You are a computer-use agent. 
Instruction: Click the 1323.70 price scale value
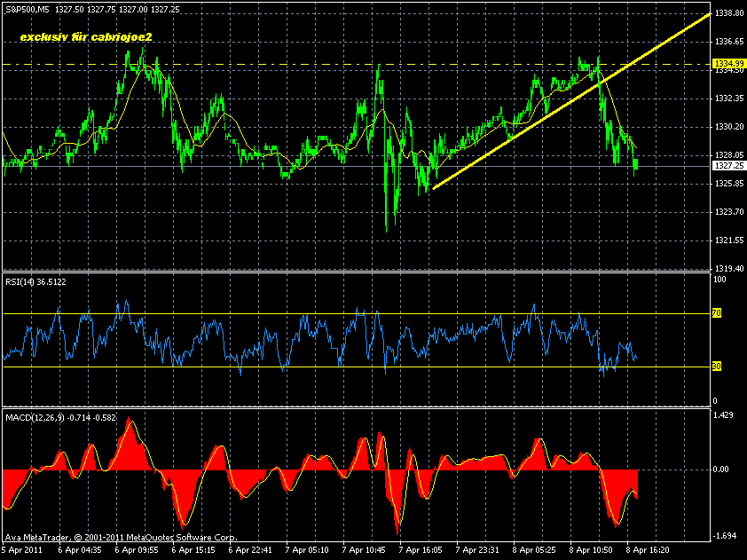pos(729,212)
